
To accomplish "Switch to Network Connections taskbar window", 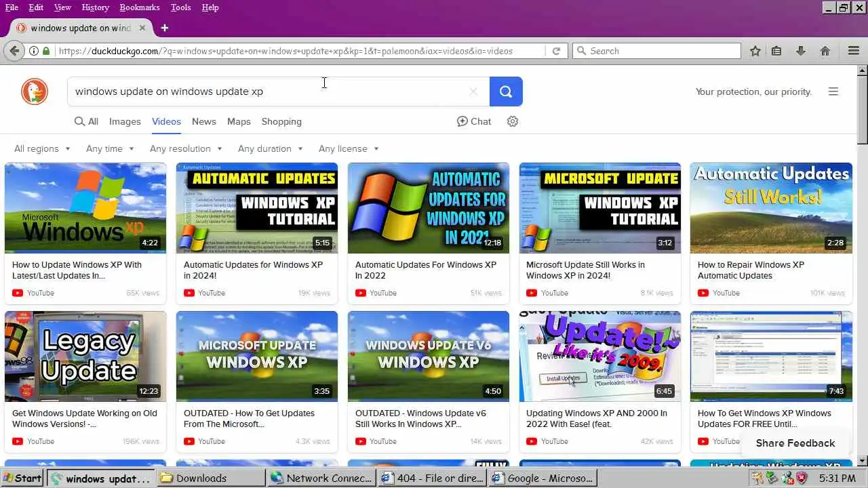I will pos(321,478).
